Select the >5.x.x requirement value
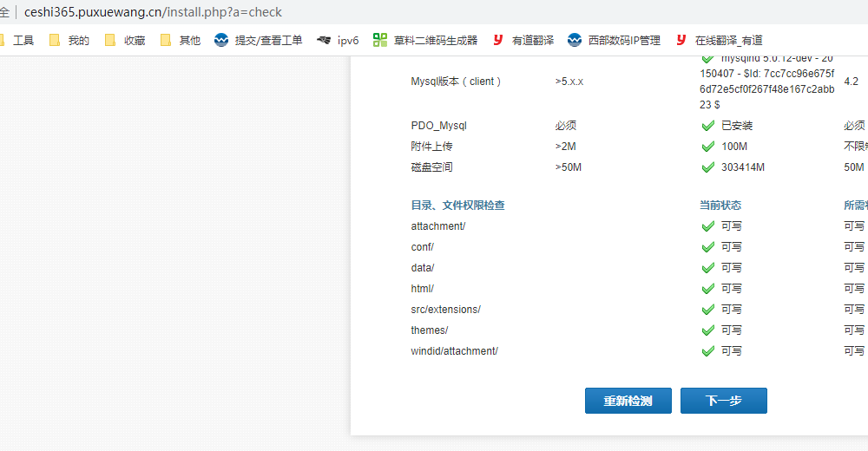The width and height of the screenshot is (868, 451). click(569, 82)
